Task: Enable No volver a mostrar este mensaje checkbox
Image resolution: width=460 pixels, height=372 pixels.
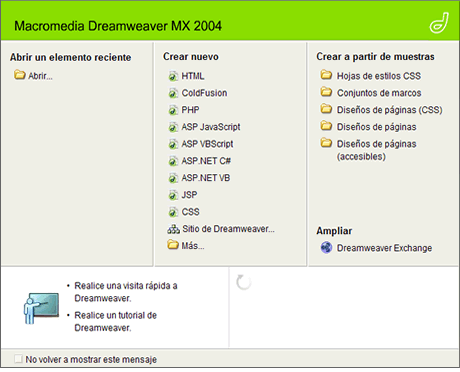Action: coord(18,359)
